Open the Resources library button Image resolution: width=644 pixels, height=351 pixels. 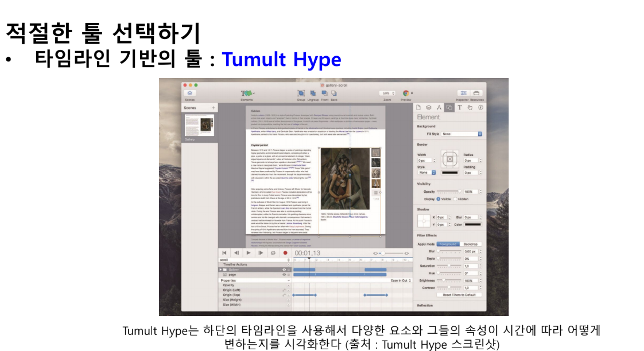click(476, 93)
